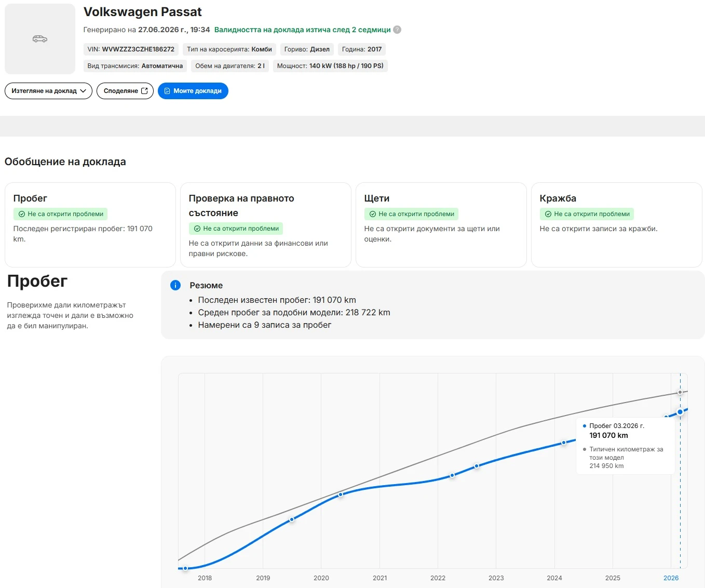
Task: Click check icon under Проверка на правното състояние
Action: (x=197, y=229)
